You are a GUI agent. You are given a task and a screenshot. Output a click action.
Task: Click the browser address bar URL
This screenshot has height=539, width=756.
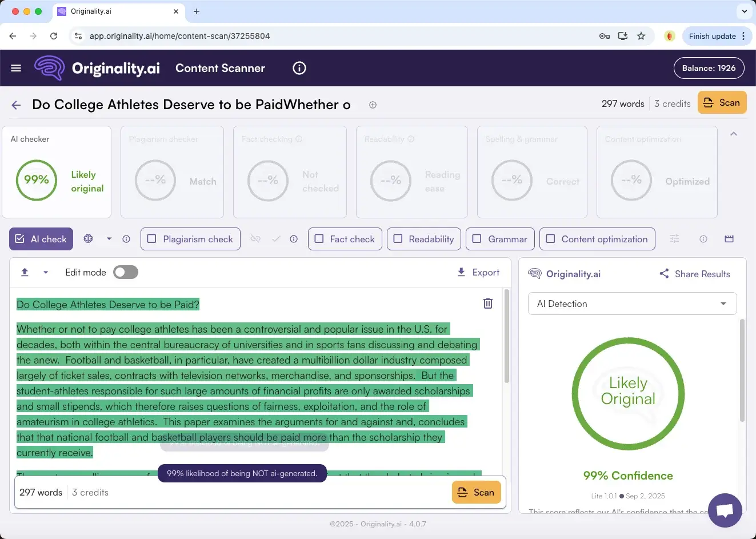click(179, 36)
